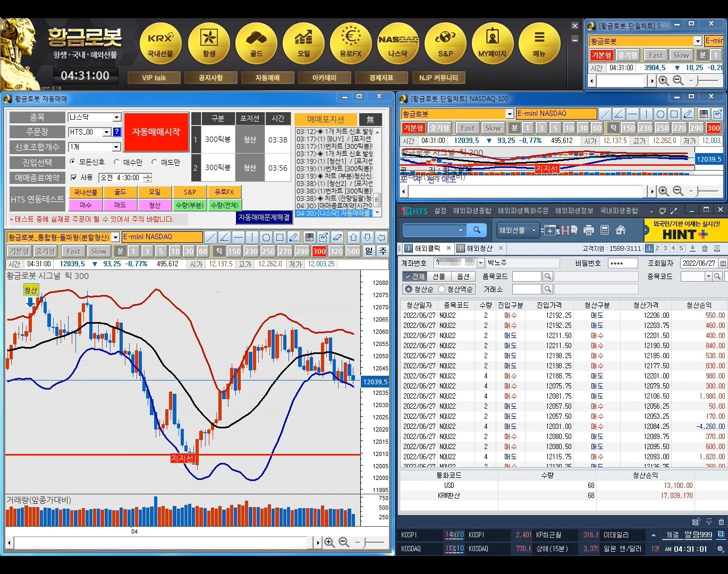Select vertical line tool in main chart toolbar

click(252, 237)
